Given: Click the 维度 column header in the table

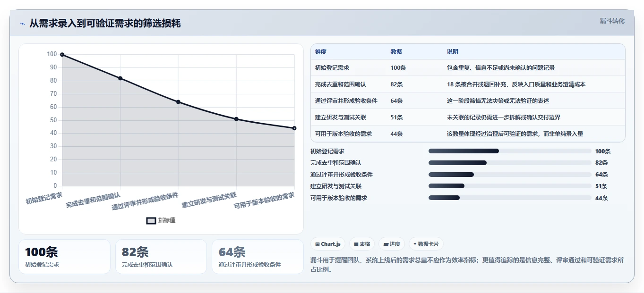Looking at the screenshot, I should coord(321,52).
